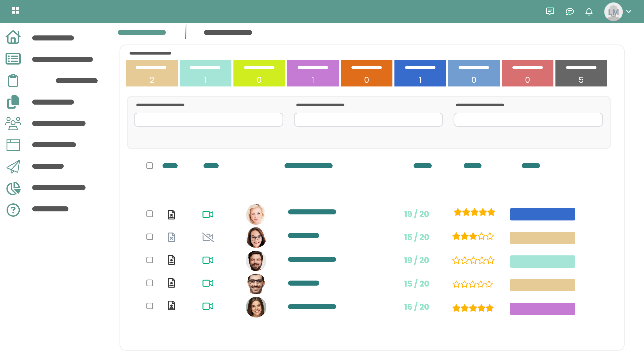644x362 pixels.
Task: Expand the LM user profile dropdown arrow
Action: pyautogui.click(x=629, y=12)
